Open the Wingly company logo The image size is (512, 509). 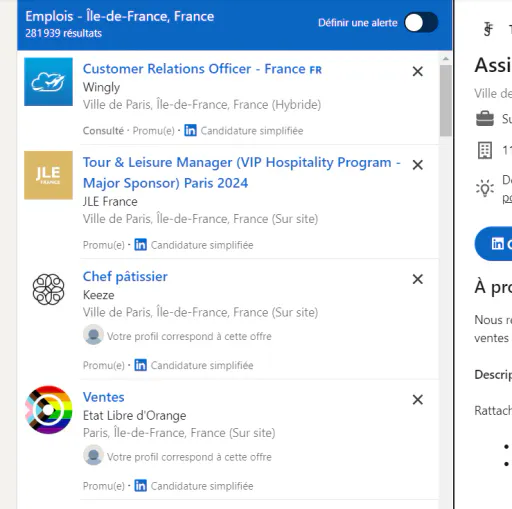click(x=48, y=82)
